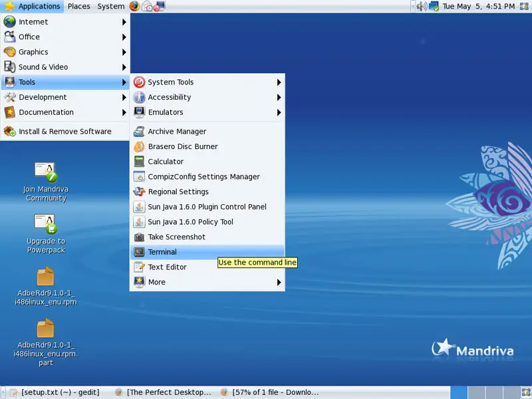Click the date and time clock
The width and height of the screenshot is (532, 399).
pos(479,6)
